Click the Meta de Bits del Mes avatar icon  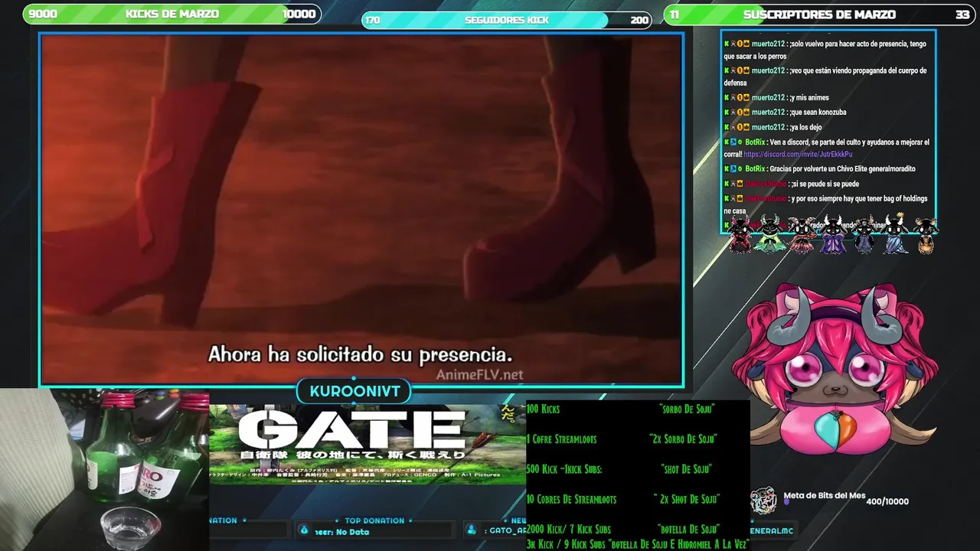pos(763,501)
